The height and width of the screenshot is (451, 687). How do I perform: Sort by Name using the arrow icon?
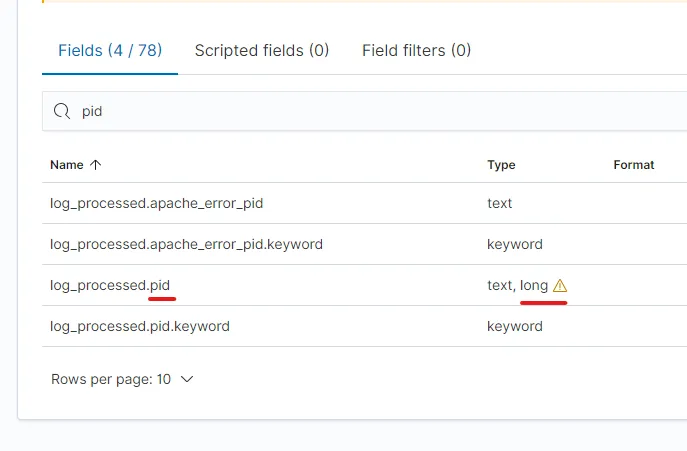click(x=96, y=165)
